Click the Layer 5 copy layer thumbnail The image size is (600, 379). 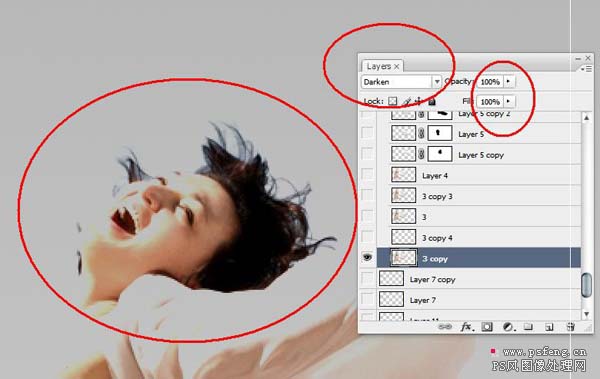(x=403, y=154)
